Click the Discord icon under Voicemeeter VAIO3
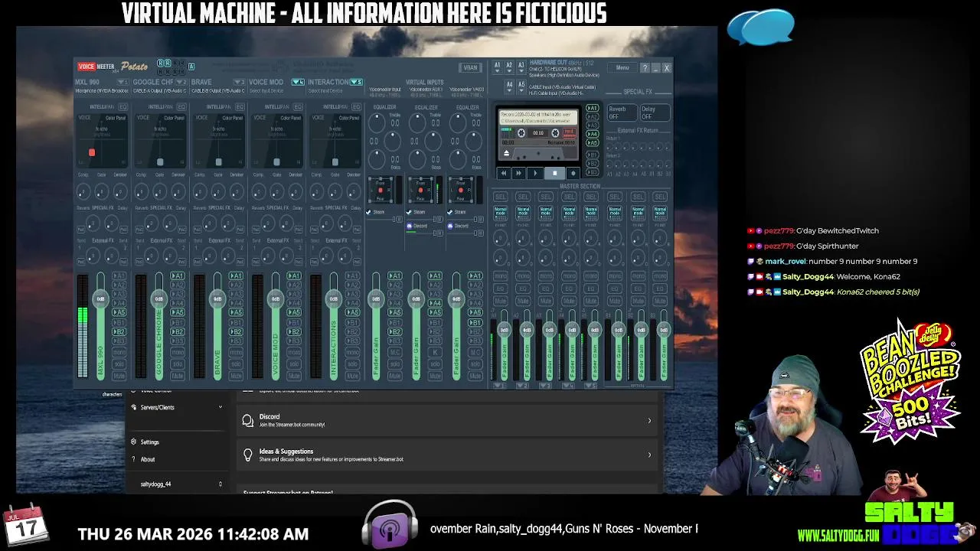Screen dimensions: 980x551 click(451, 226)
